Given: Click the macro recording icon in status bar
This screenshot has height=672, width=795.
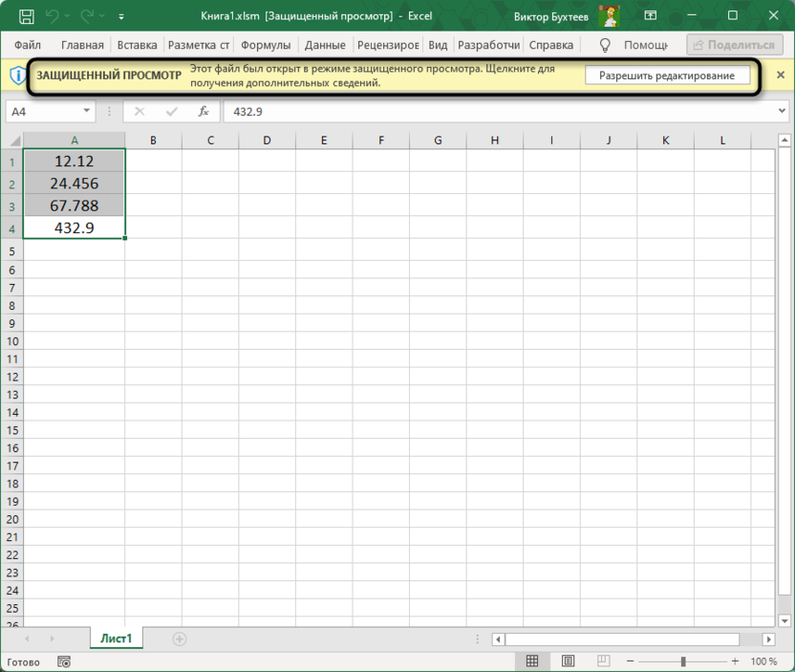Looking at the screenshot, I should 64,661.
